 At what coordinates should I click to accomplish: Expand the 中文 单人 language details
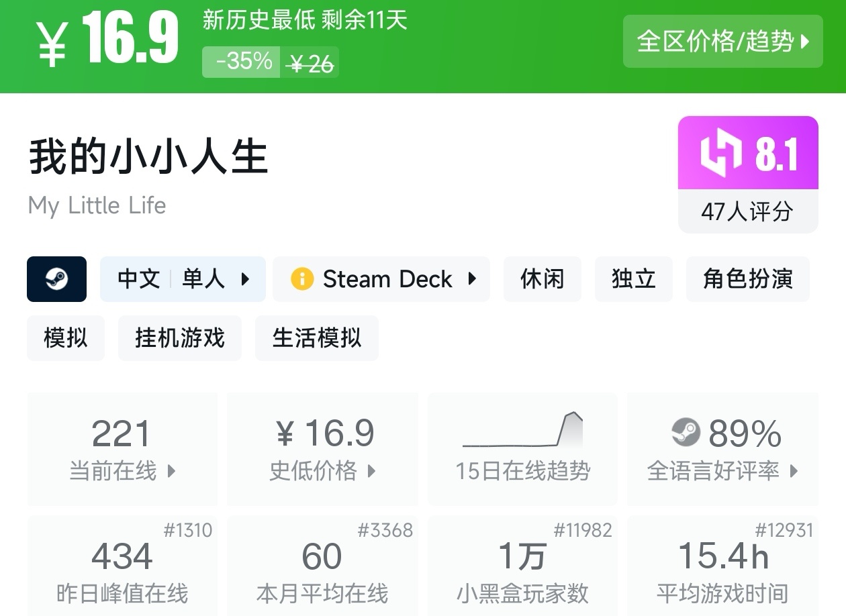183,279
